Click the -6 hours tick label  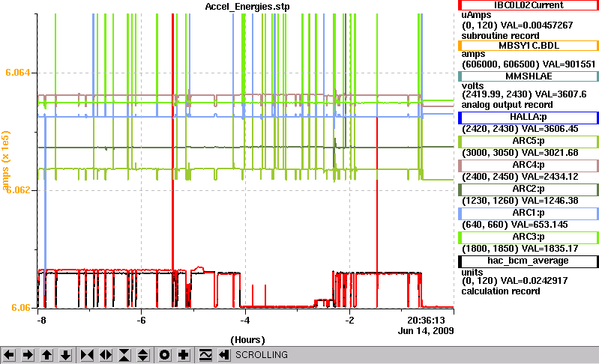point(142,320)
